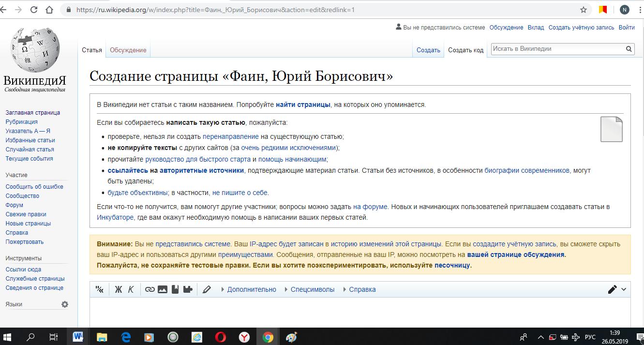The height and width of the screenshot is (345, 644).
Task: Insert an image via the picture icon
Action: click(x=163, y=289)
